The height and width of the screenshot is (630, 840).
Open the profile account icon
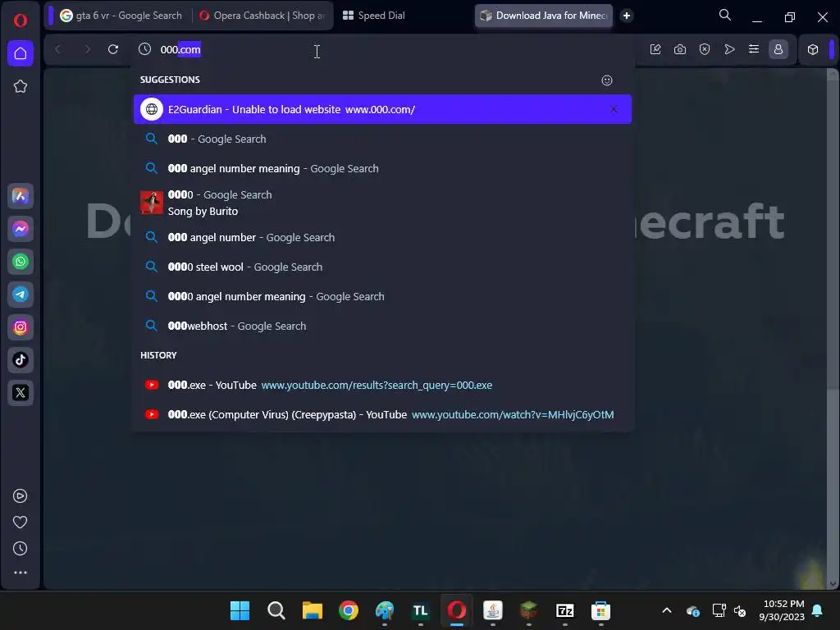pos(778,49)
